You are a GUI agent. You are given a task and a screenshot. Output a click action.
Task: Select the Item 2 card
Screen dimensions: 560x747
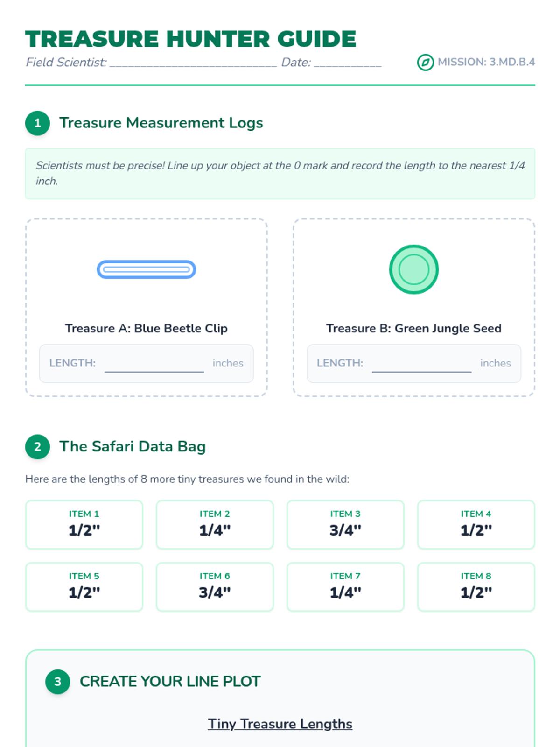pyautogui.click(x=215, y=525)
